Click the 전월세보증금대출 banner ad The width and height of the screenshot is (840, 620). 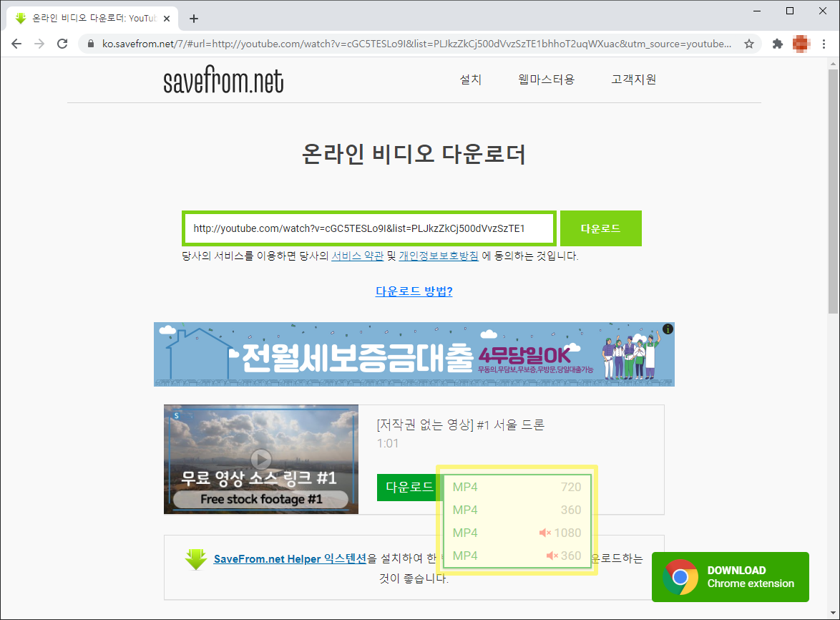tap(414, 354)
